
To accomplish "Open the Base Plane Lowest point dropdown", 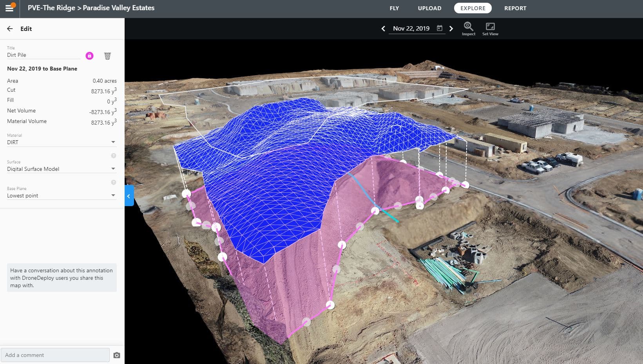I will 62,196.
